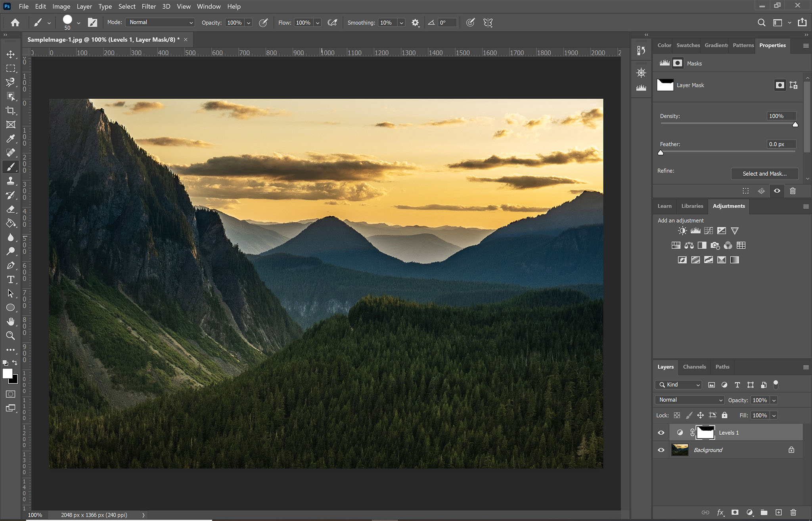Click the Select and Mask button
812x521 pixels.
pos(764,173)
